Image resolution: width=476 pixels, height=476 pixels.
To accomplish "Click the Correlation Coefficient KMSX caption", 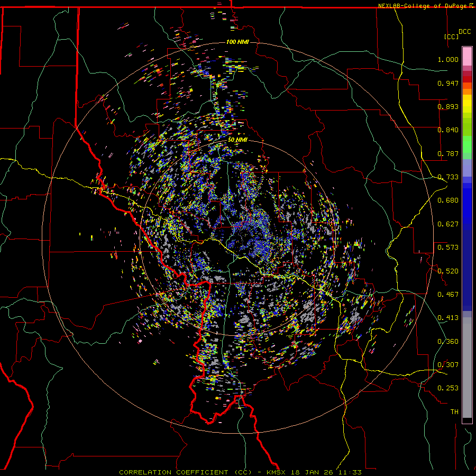I will click(x=240, y=472).
